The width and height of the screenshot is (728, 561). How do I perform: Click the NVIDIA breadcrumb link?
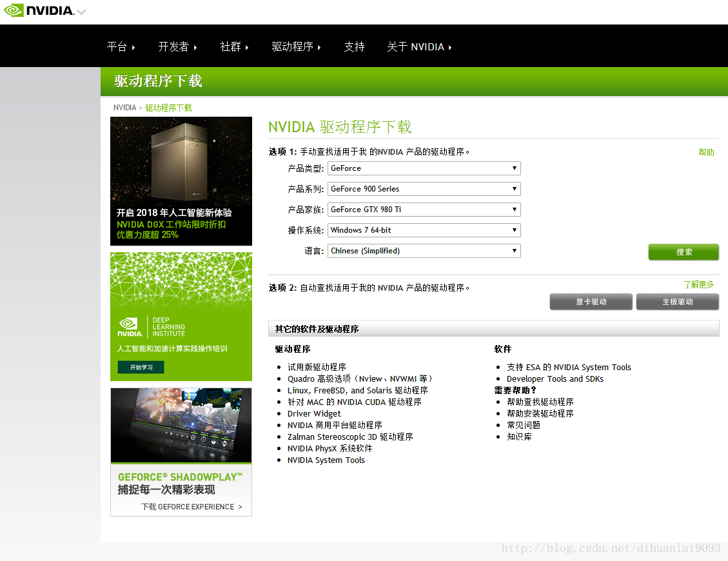[x=124, y=108]
